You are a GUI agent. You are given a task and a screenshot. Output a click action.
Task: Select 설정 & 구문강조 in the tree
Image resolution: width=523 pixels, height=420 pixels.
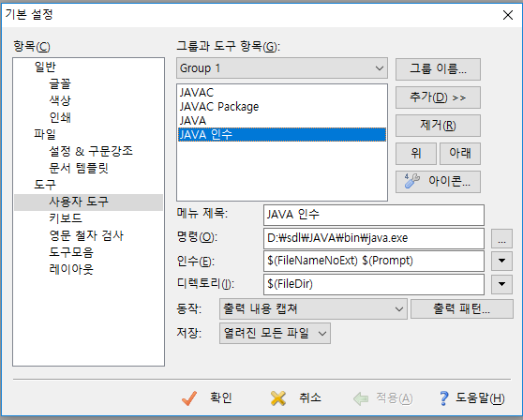pos(91,151)
